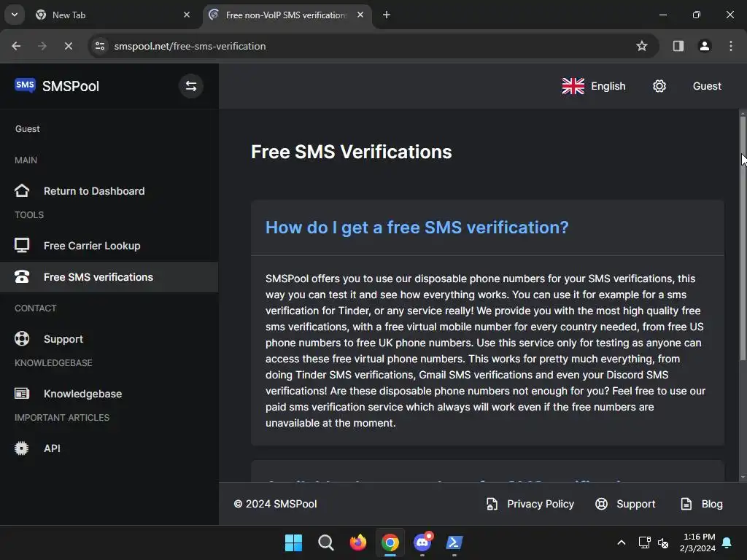This screenshot has width=747, height=560.
Task: Switch to the New Tab browser tab
Action: 113,15
